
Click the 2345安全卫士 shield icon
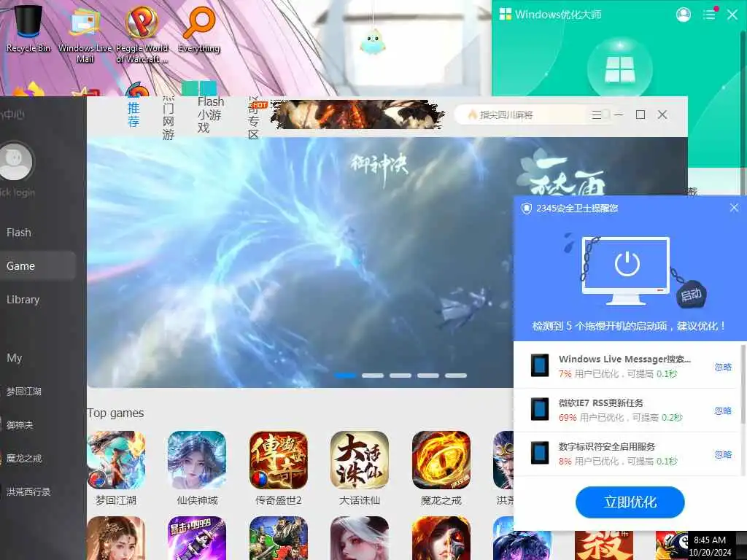click(x=527, y=208)
